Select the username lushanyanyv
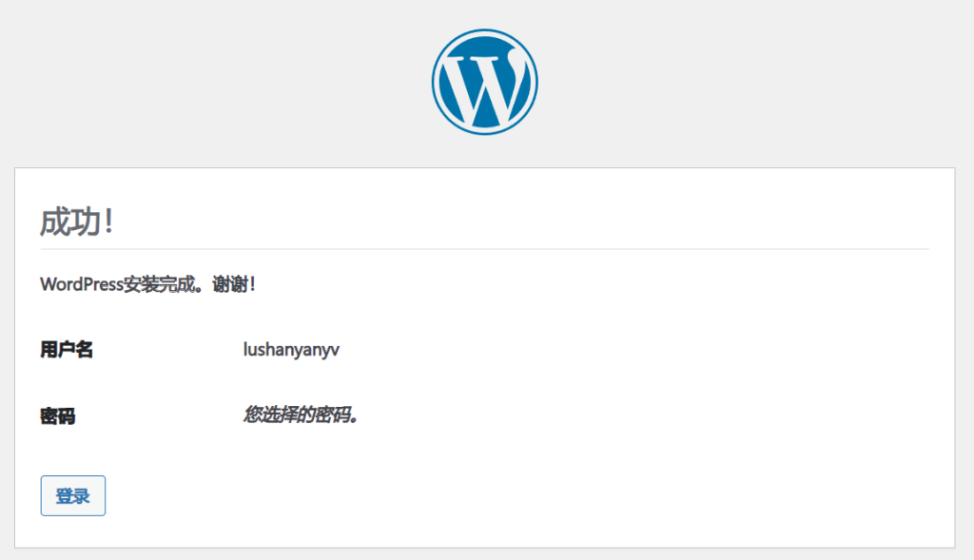Screen dimensions: 974x560 [291, 350]
